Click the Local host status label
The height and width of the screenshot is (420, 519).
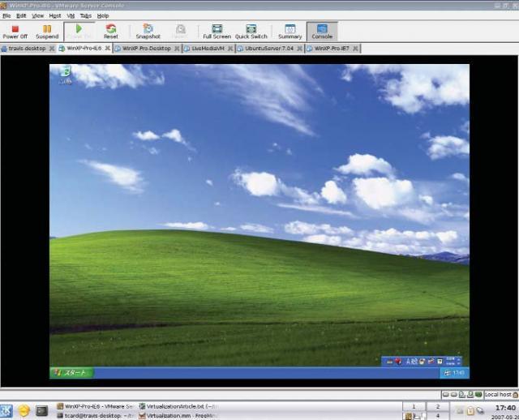(498, 394)
